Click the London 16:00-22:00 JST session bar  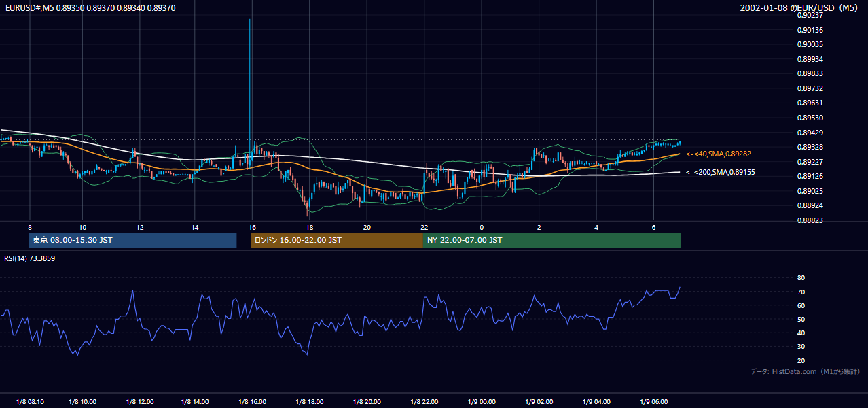click(x=337, y=240)
